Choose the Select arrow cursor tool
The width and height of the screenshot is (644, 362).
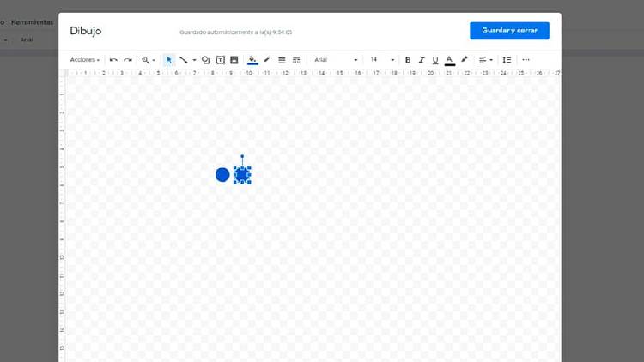click(169, 60)
